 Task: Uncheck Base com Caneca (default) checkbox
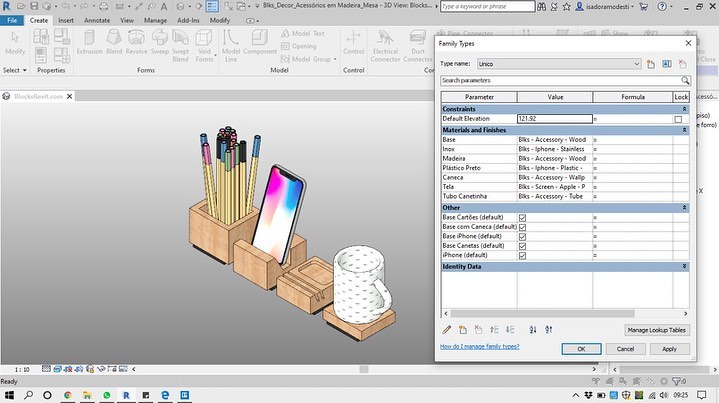point(522,227)
